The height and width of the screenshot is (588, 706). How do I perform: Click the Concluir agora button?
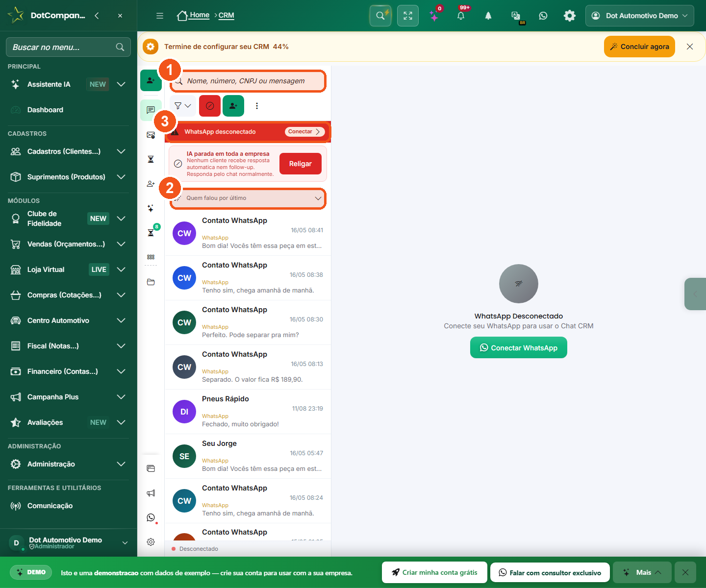[x=639, y=47]
